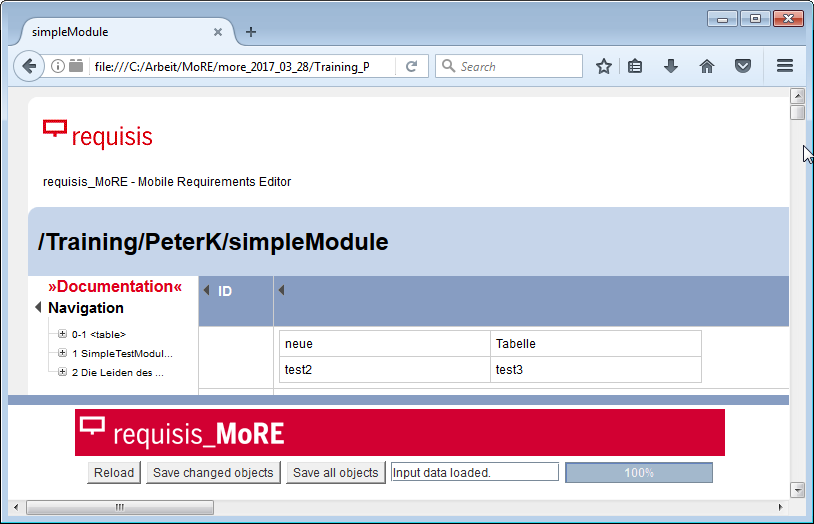This screenshot has height=524, width=814.
Task: Click Save changed objects
Action: (x=213, y=473)
